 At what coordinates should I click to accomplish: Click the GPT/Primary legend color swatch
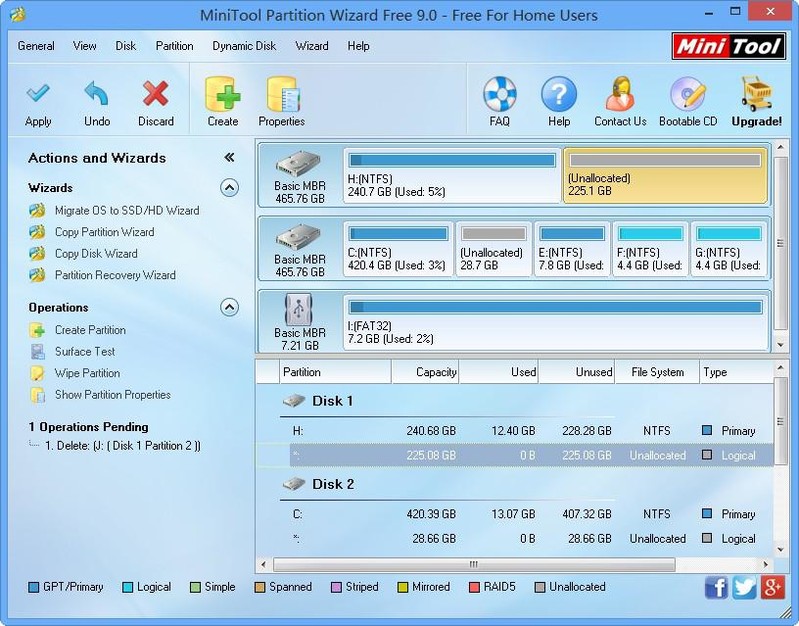34,587
